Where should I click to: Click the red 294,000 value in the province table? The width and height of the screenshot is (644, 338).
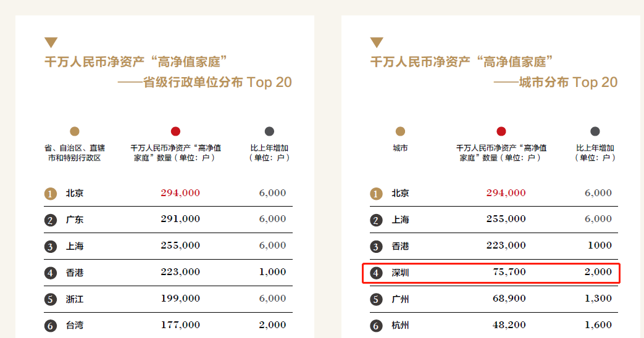click(x=180, y=193)
